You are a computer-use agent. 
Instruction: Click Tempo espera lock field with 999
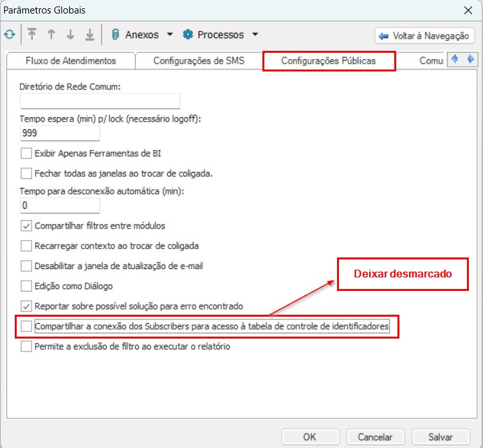(60, 133)
